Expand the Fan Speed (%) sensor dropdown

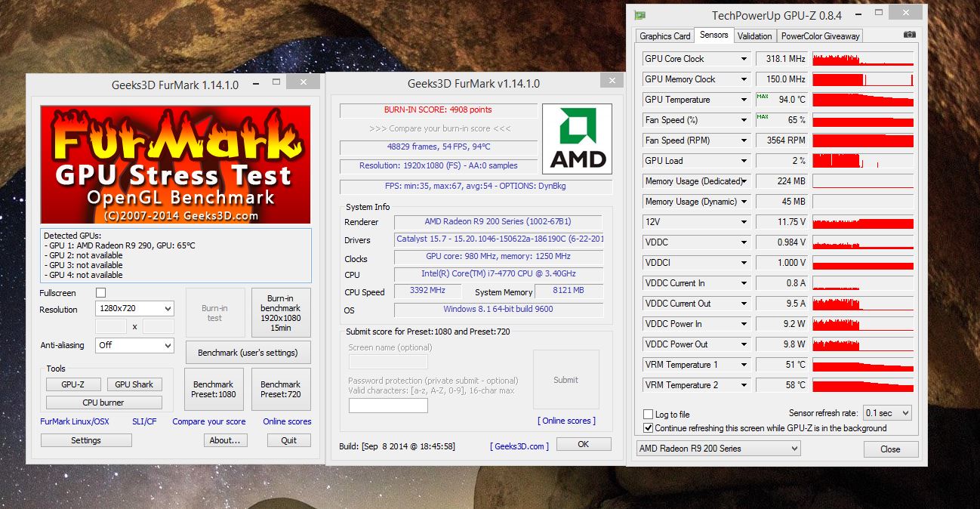[x=744, y=120]
